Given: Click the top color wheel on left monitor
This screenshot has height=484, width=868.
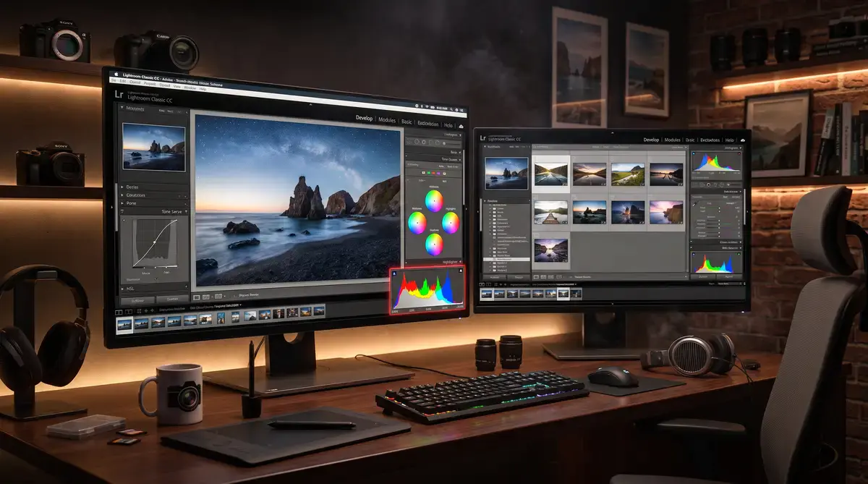Looking at the screenshot, I should coord(434,200).
